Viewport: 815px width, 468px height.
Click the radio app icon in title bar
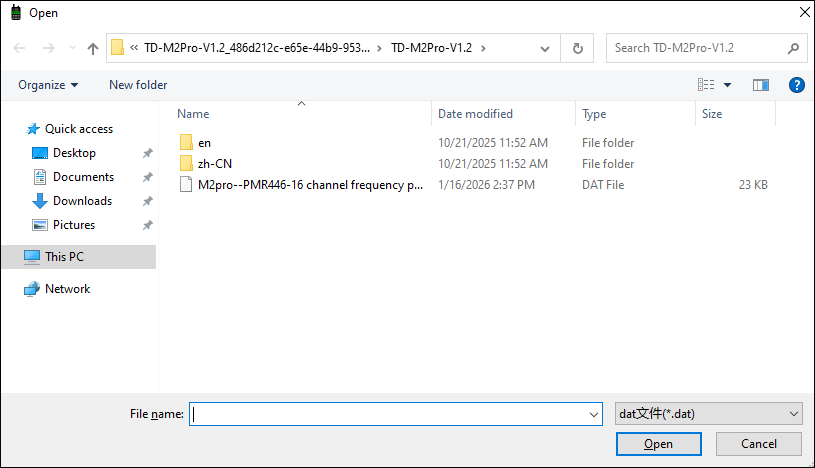16,12
